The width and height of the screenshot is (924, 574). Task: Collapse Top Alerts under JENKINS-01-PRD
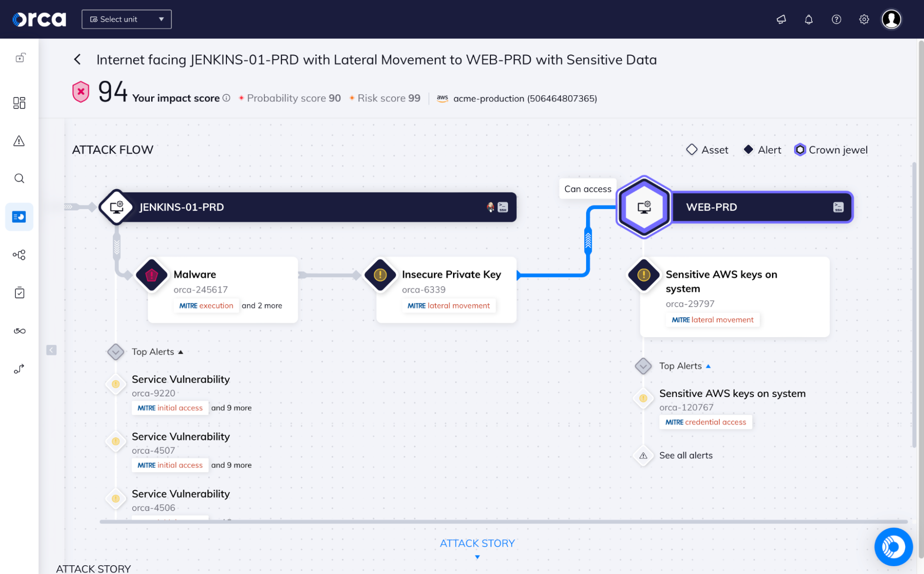(181, 352)
